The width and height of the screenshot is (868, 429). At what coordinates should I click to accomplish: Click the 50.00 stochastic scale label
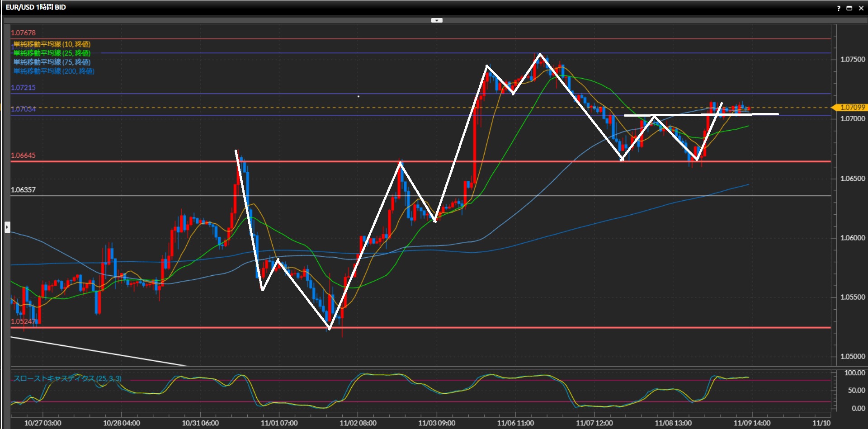click(856, 390)
